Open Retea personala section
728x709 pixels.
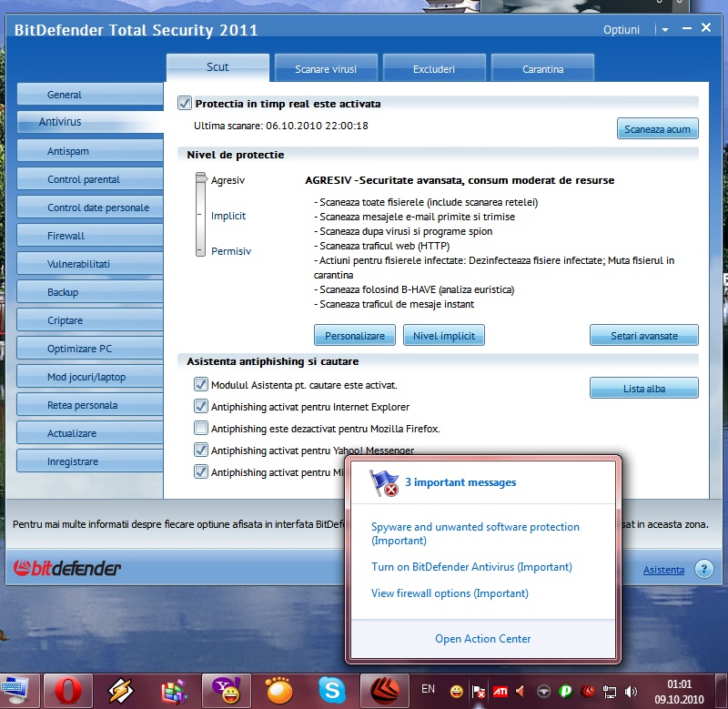coord(90,405)
